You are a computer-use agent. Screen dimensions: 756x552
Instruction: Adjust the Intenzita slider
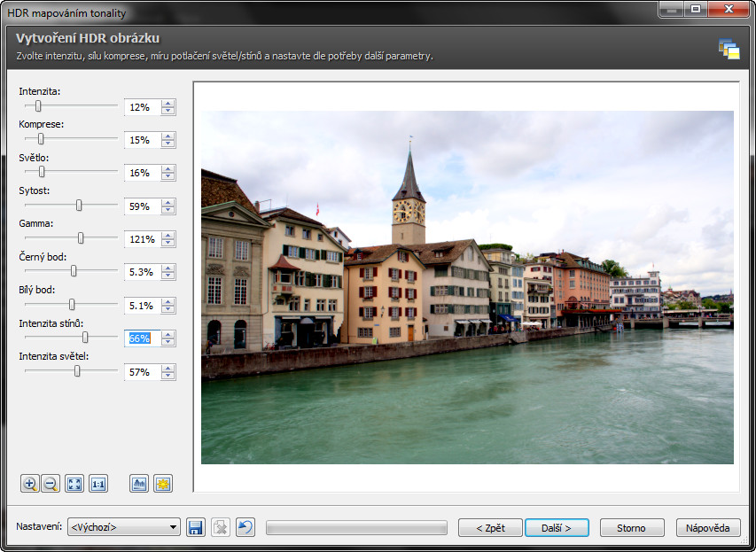(x=38, y=106)
